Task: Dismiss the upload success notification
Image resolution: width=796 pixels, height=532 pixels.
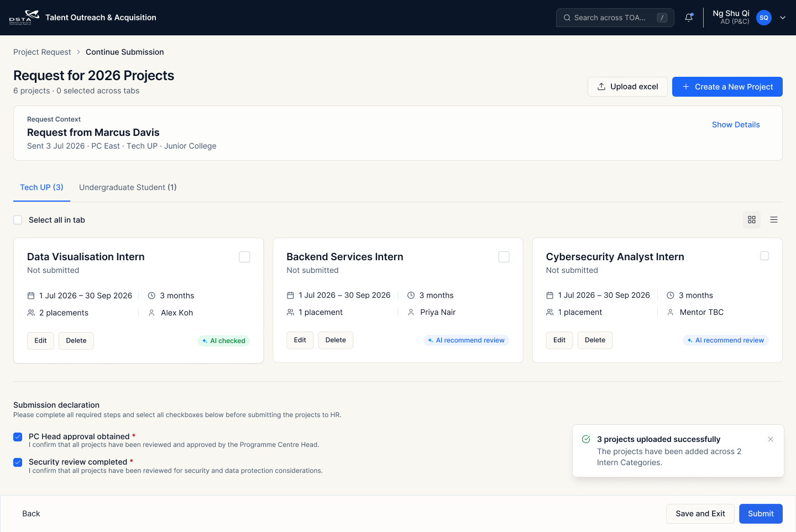Action: [x=771, y=439]
